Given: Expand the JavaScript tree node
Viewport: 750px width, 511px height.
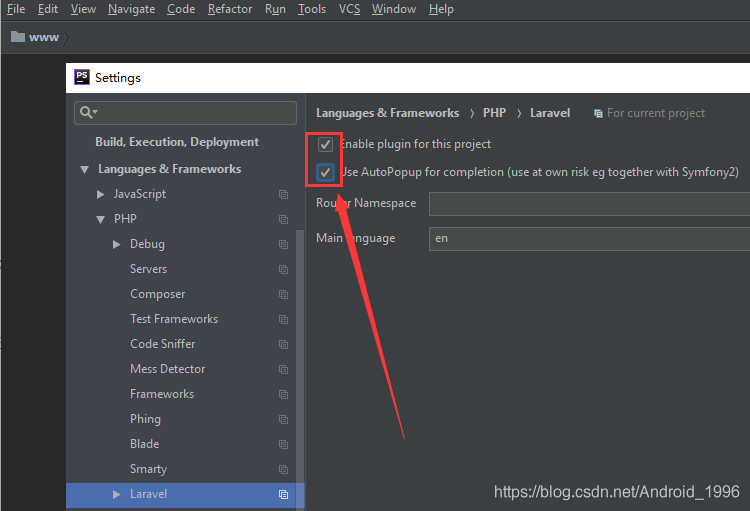Looking at the screenshot, I should (100, 194).
